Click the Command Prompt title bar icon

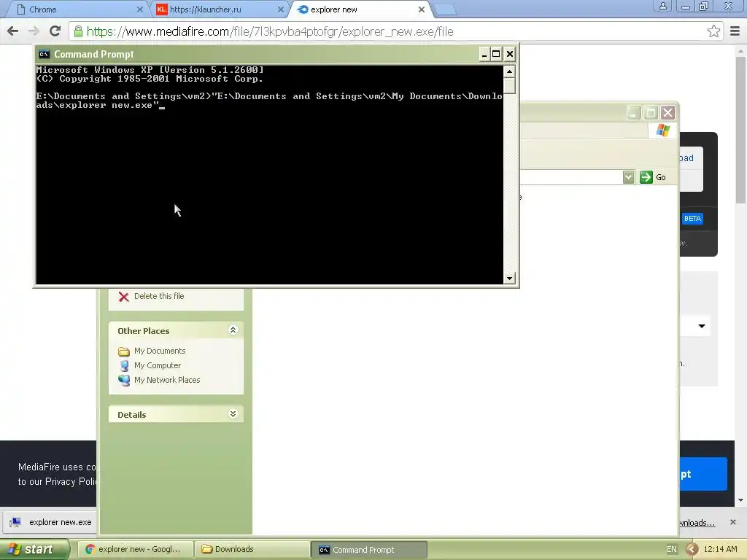pos(44,54)
